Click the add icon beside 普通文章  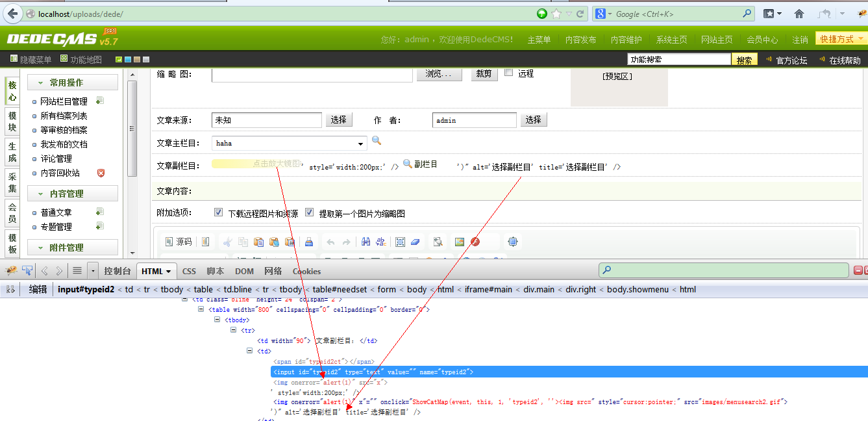point(100,212)
